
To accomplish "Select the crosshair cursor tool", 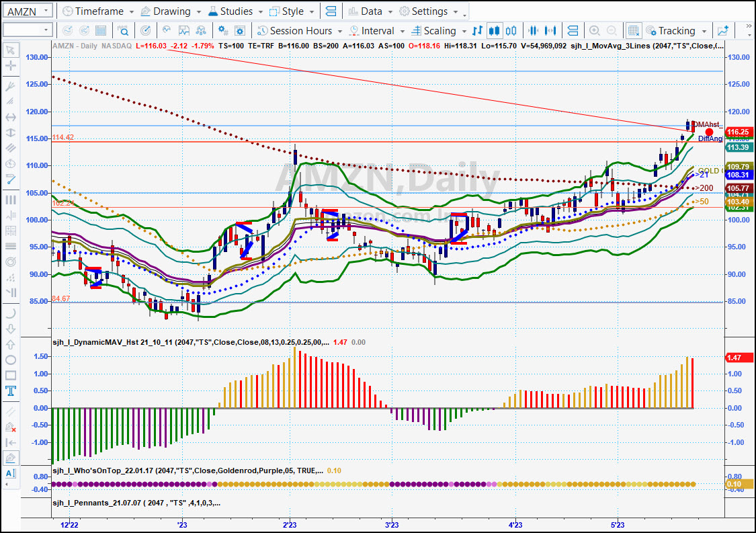I will (10, 66).
